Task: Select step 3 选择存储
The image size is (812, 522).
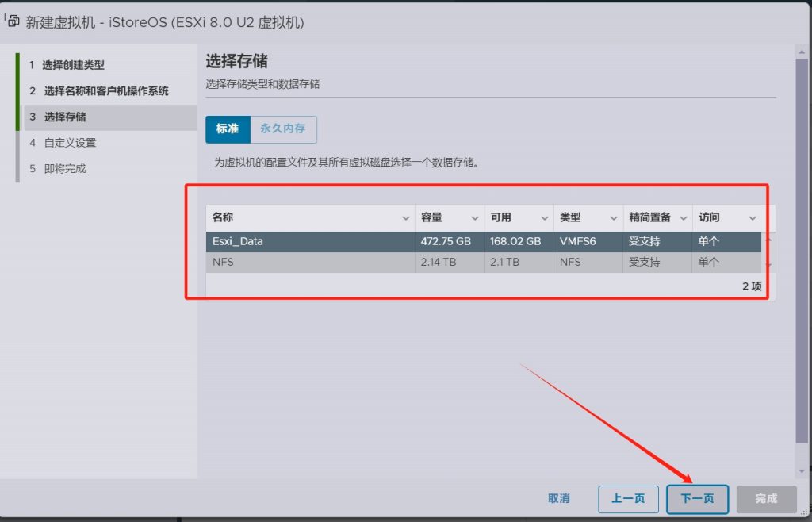Action: pos(110,117)
